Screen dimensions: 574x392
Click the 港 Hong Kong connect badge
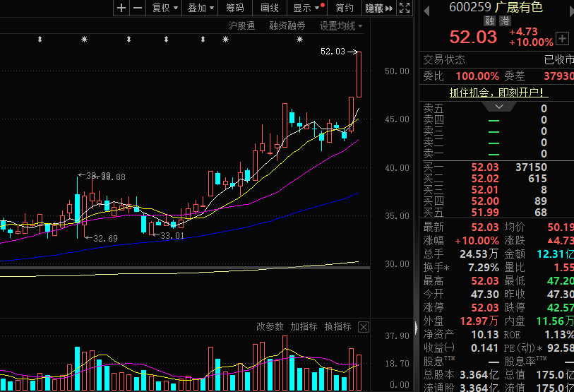point(505,21)
